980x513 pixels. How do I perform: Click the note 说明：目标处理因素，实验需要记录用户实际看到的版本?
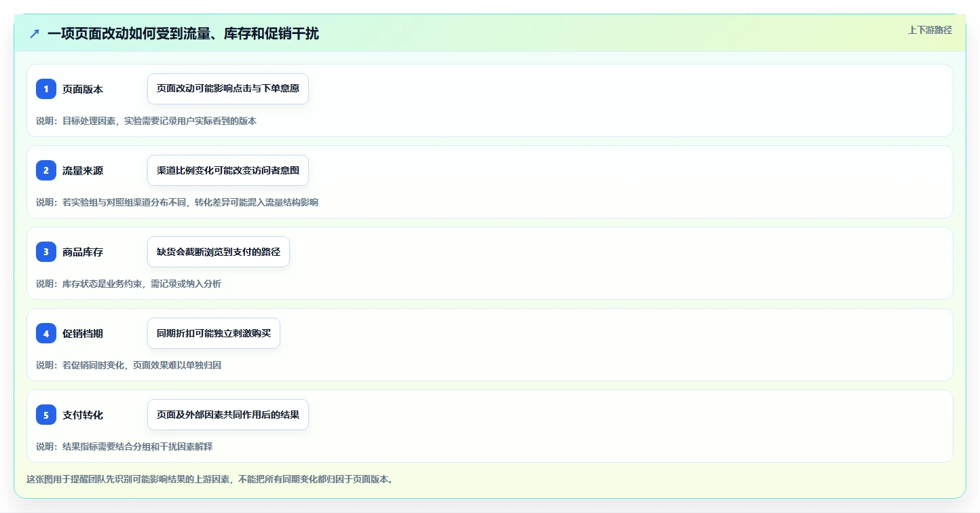tap(147, 121)
